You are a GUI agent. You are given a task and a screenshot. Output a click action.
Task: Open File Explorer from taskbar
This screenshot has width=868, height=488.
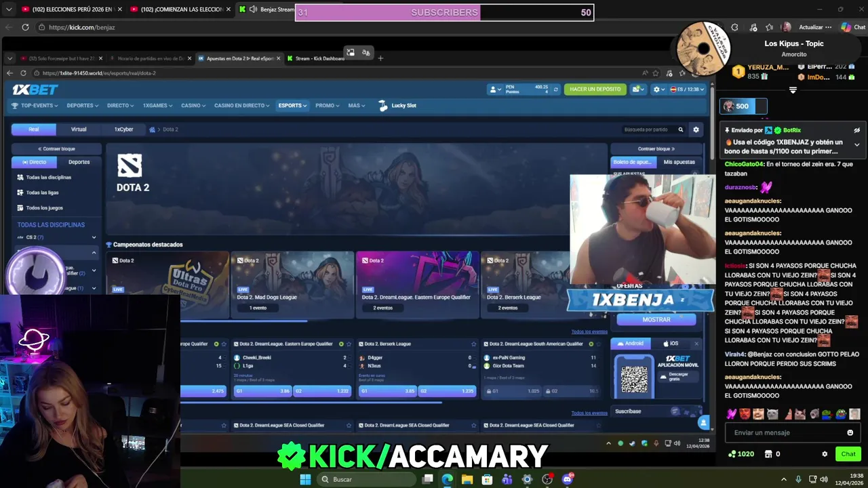click(x=467, y=479)
